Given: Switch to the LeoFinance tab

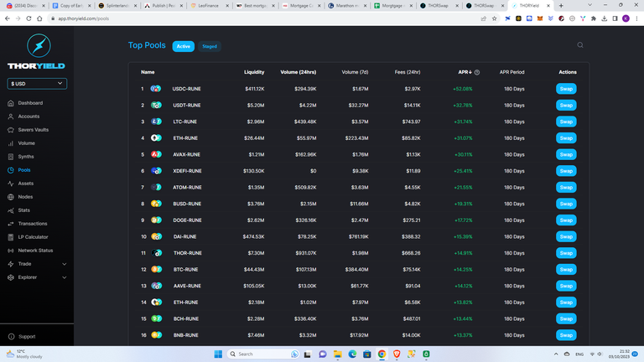Looking at the screenshot, I should 210,6.
